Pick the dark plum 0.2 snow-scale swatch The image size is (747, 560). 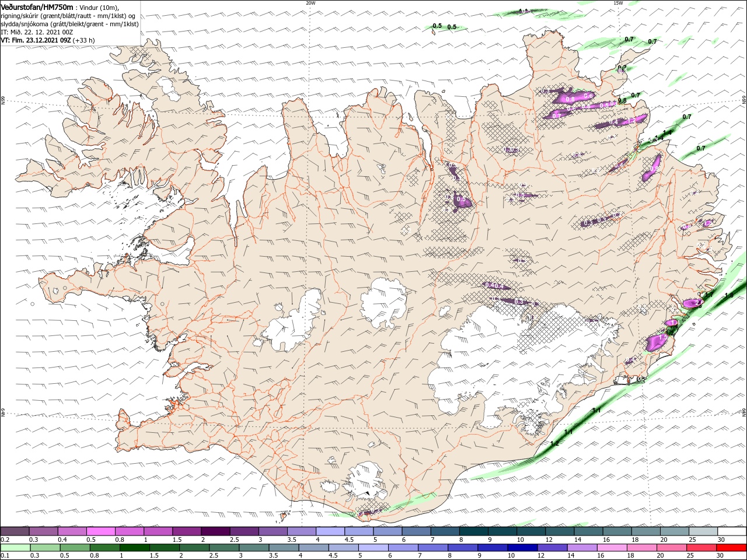point(15,531)
